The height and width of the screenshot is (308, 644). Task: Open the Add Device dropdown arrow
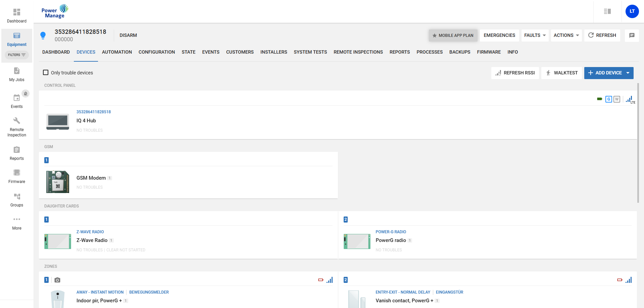click(628, 73)
